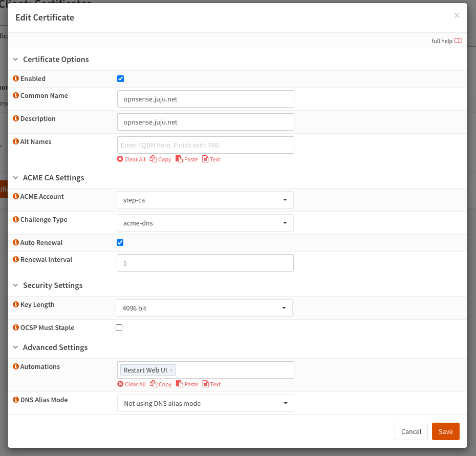Enable OCSP Must Staple checkbox
The height and width of the screenshot is (456, 476).
119,328
